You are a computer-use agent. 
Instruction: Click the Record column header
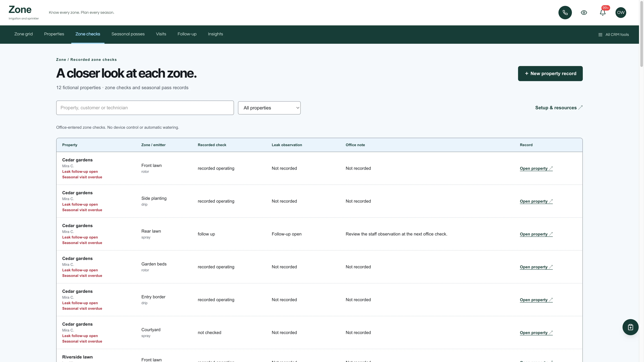click(x=526, y=145)
